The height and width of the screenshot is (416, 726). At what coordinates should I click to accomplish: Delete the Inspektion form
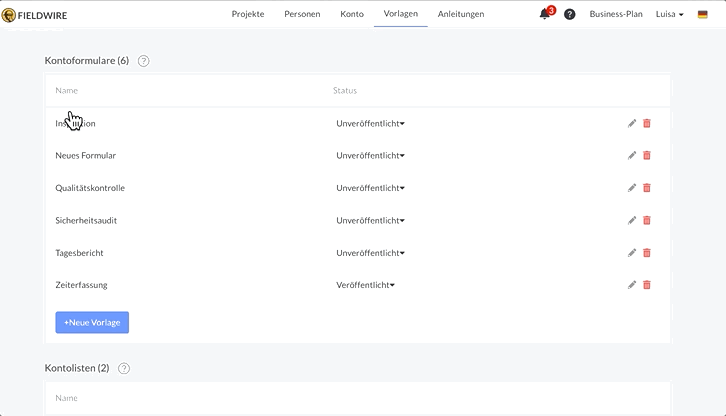pos(647,123)
